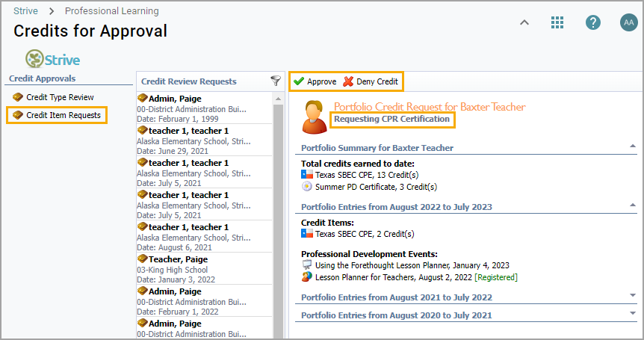Select the Admin, Paige February 1, 1999 request

click(204, 108)
